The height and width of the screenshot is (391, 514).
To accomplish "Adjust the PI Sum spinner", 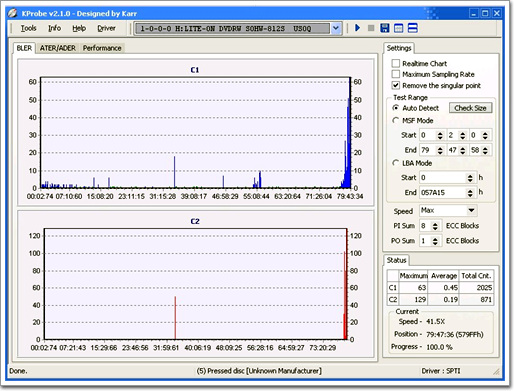I will pyautogui.click(x=435, y=226).
